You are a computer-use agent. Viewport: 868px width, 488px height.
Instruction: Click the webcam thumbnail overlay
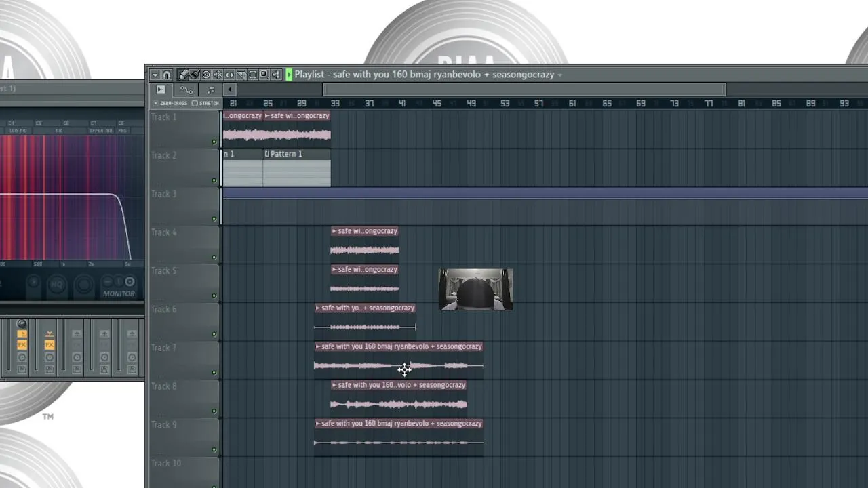click(x=476, y=289)
